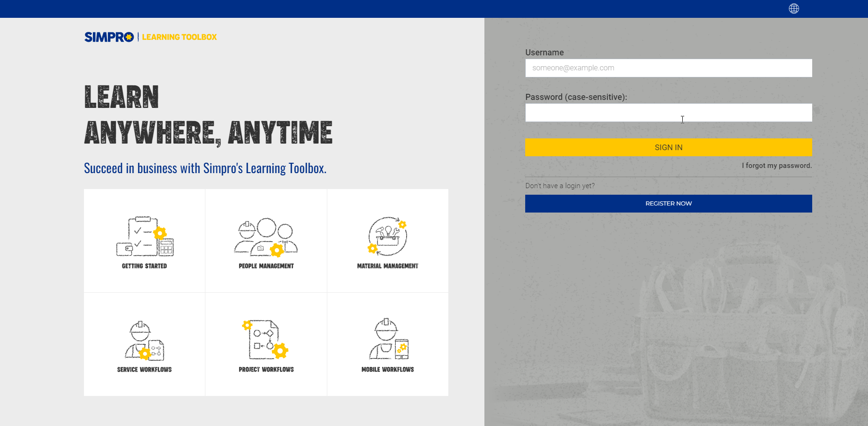This screenshot has height=426, width=868.
Task: Click the PROJECT WORKFLOWS label
Action: pyautogui.click(x=266, y=370)
